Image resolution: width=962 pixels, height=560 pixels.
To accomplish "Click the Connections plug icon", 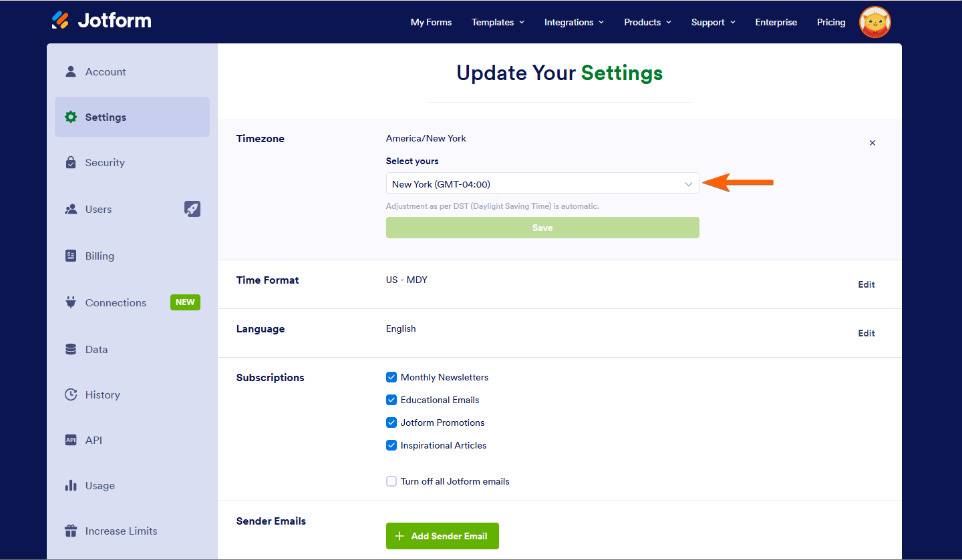I will point(71,302).
